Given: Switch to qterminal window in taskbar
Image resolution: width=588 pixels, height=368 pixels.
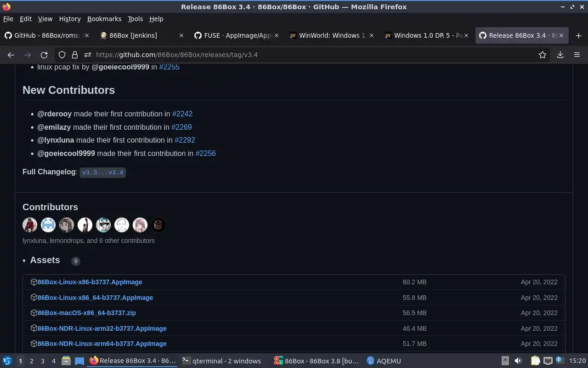Looking at the screenshot, I should (x=222, y=361).
